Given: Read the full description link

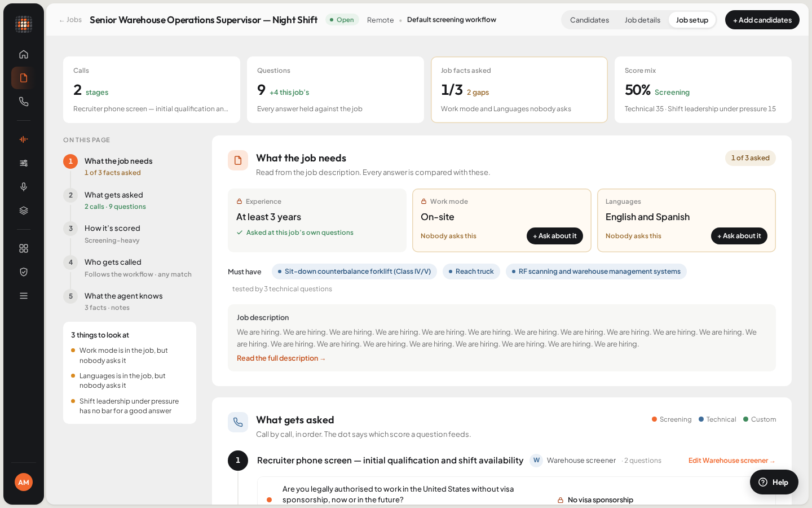Looking at the screenshot, I should 281,358.
